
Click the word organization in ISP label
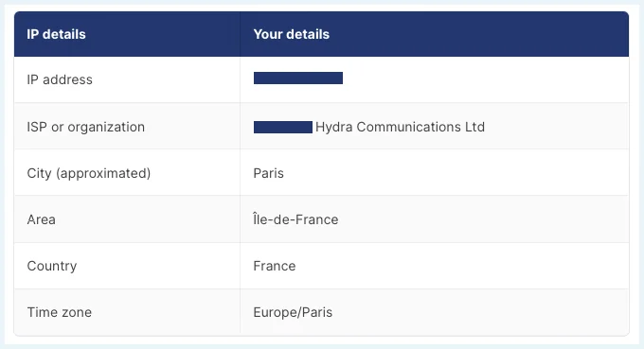106,128
